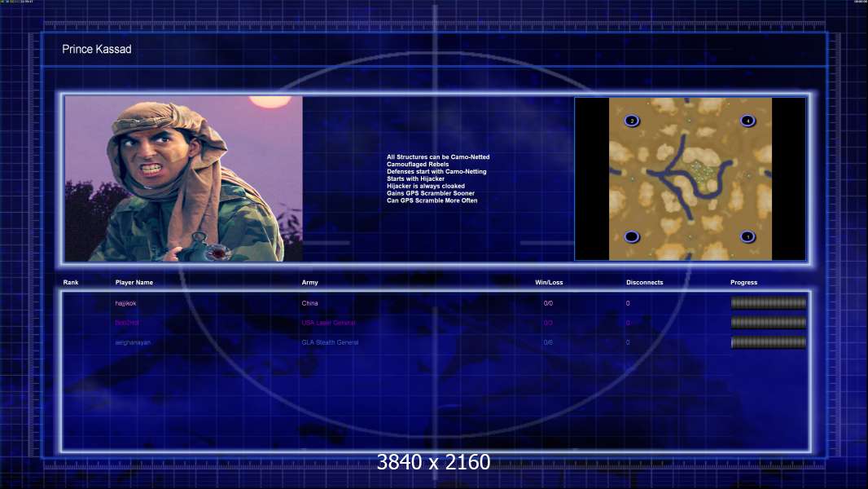
Task: Click the Player Name column header
Action: pyautogui.click(x=134, y=283)
